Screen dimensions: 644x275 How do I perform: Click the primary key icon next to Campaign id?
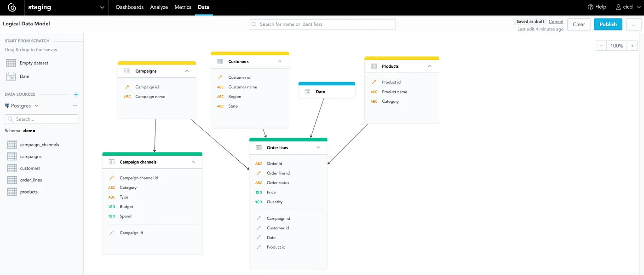point(127,87)
